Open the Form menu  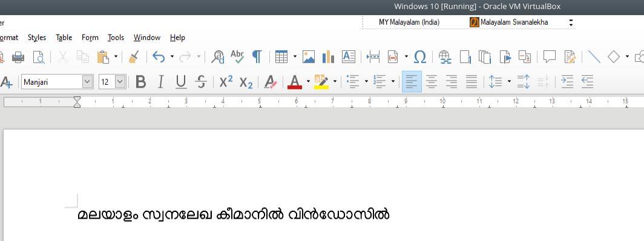90,38
